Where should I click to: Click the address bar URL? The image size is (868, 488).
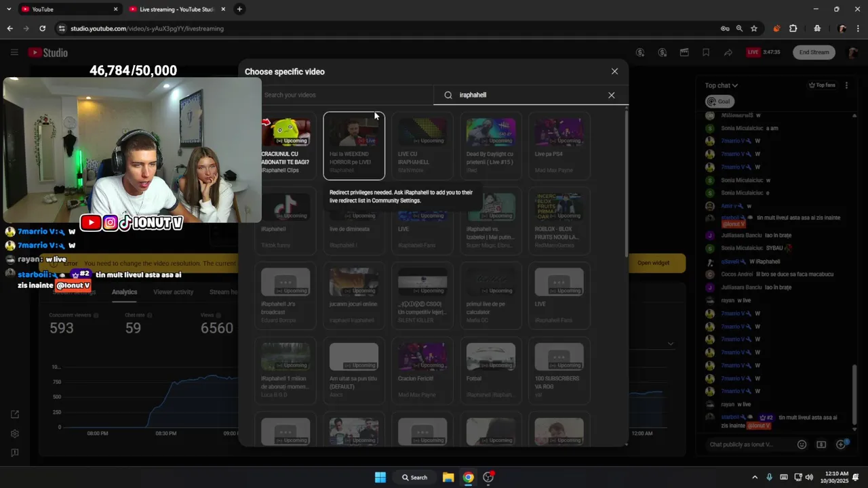[147, 28]
